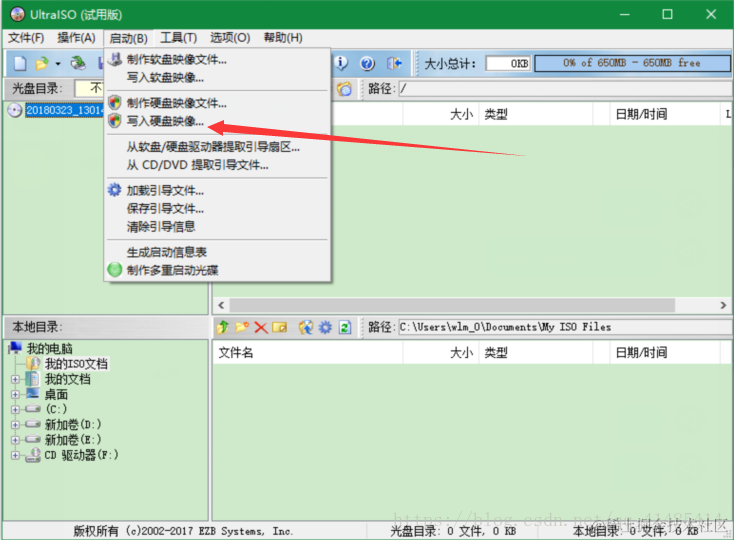Select 我的文档 folder in tree
The height and width of the screenshot is (540, 734).
pos(67,379)
